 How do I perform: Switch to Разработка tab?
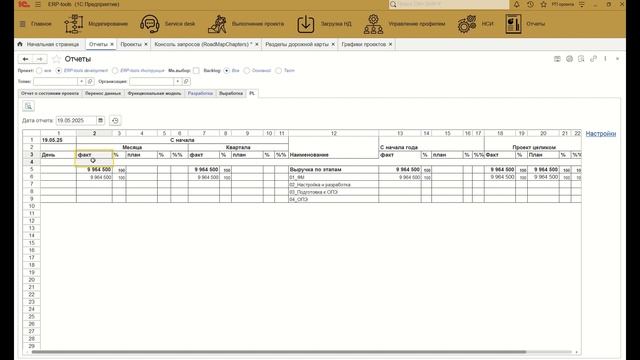pyautogui.click(x=200, y=93)
